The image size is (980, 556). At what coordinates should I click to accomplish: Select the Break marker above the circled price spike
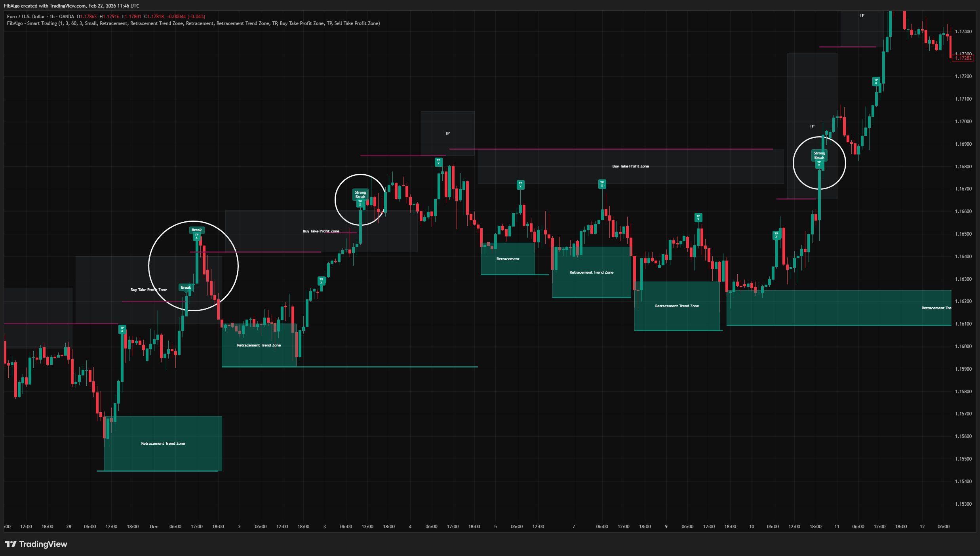pyautogui.click(x=196, y=230)
